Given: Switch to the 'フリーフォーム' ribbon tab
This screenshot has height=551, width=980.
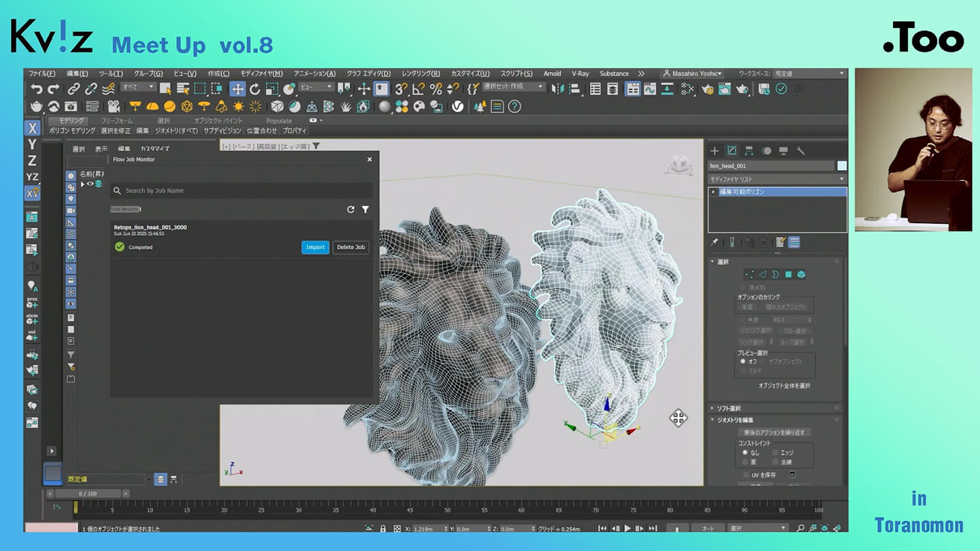Looking at the screenshot, I should (116, 120).
